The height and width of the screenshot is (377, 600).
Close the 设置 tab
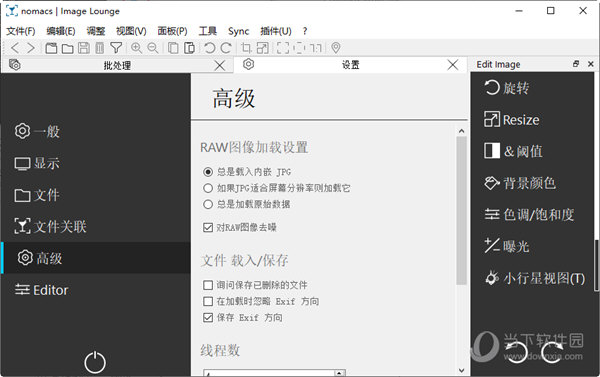coord(453,65)
